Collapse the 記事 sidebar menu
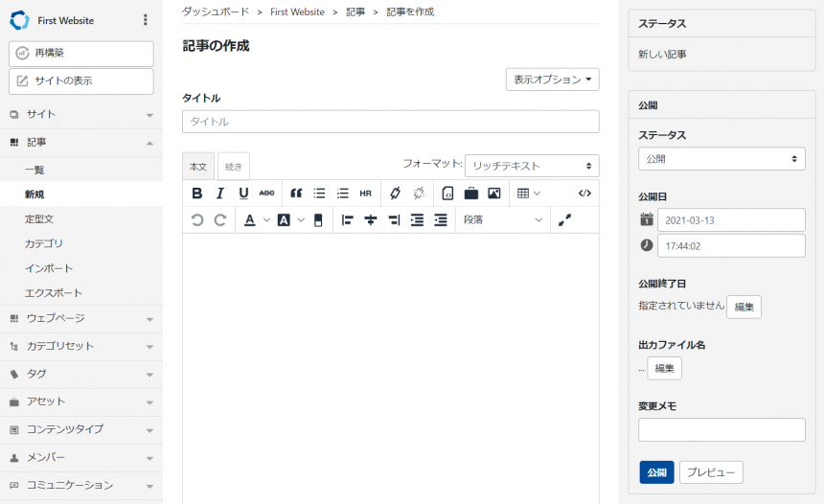Viewport: 824px width, 504px height. click(x=81, y=143)
